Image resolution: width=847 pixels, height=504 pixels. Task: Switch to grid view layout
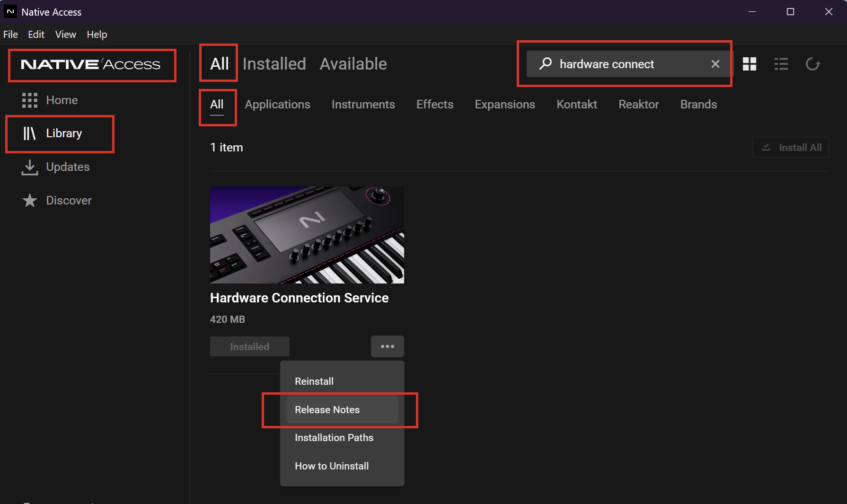tap(750, 64)
